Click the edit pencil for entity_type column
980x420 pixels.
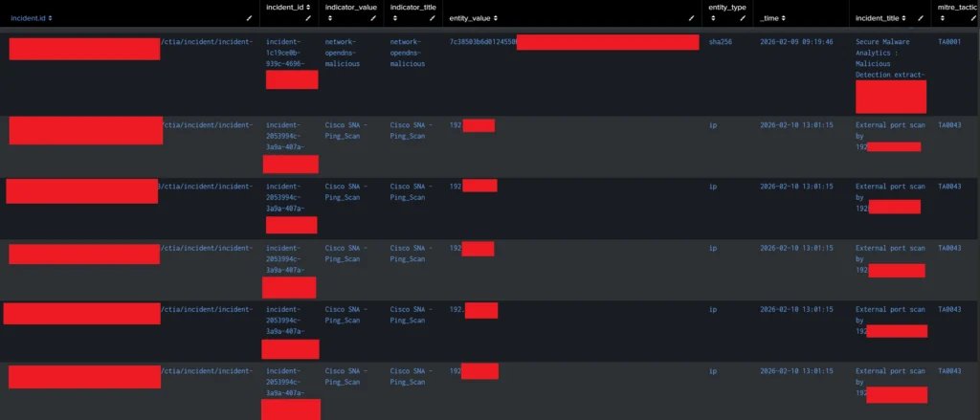[743, 18]
